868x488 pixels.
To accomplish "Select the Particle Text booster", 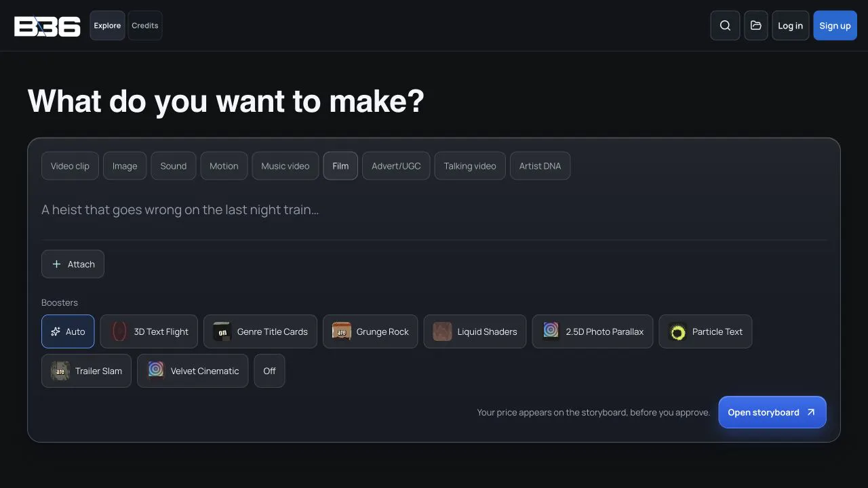I will [x=705, y=331].
